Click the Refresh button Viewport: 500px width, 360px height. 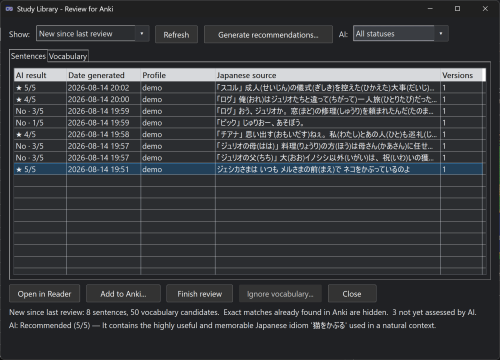tap(176, 35)
